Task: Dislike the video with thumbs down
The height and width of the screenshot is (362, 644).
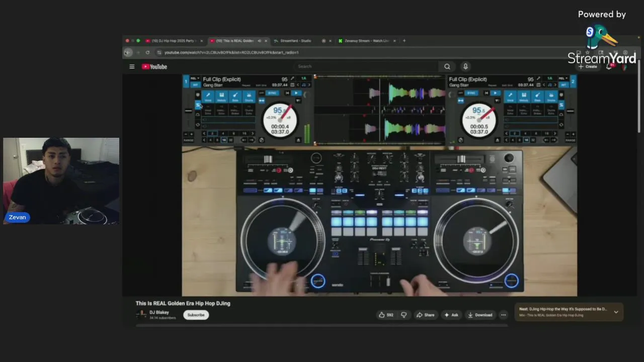Action: click(404, 315)
